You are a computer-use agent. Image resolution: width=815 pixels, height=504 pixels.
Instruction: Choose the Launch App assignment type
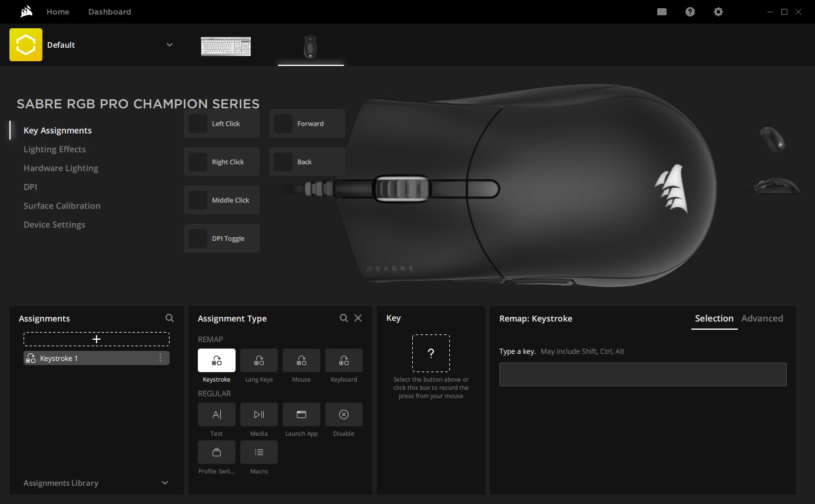(302, 415)
